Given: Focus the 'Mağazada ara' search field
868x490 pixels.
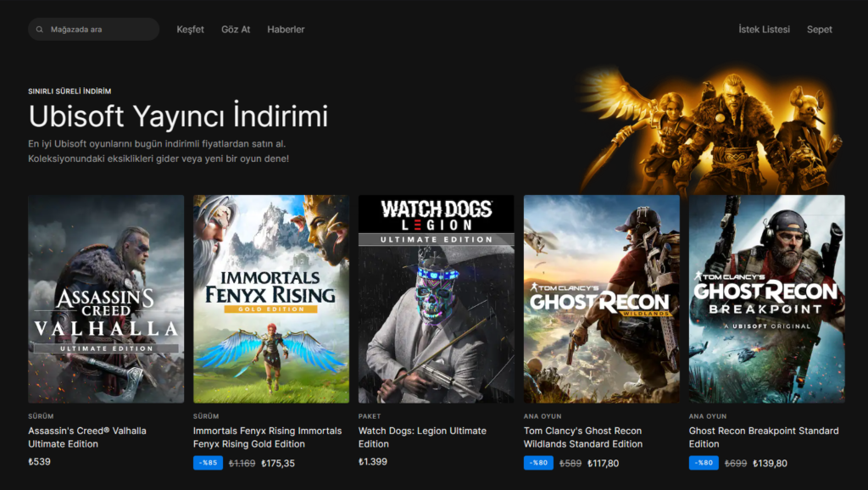Looking at the screenshot, I should [x=93, y=30].
